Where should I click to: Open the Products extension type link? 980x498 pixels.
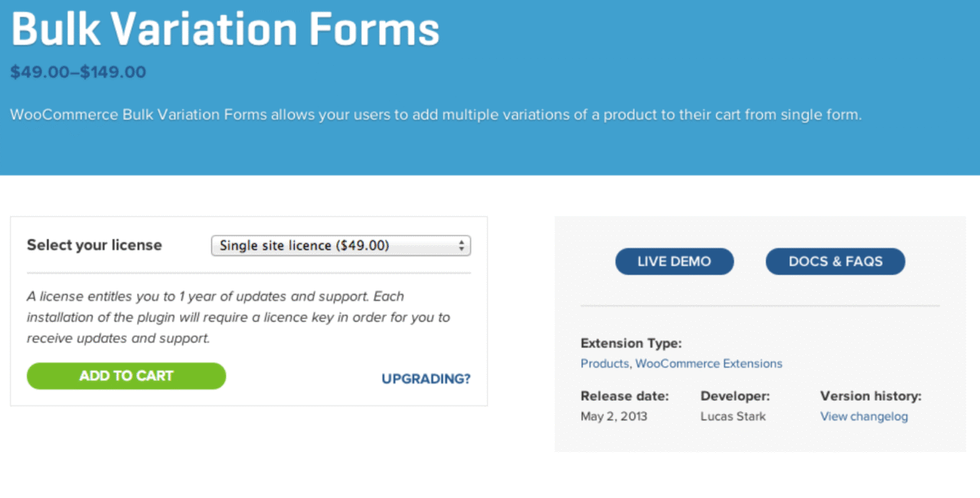click(604, 364)
